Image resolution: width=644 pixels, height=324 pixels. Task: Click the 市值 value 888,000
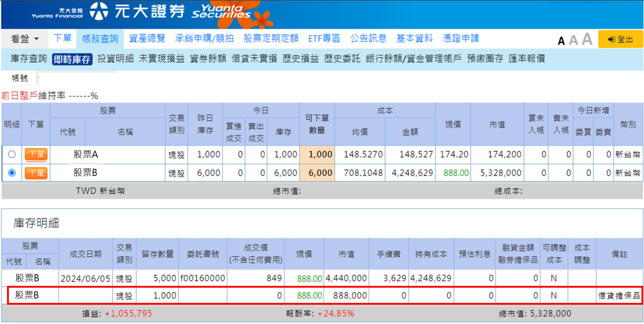(x=349, y=295)
